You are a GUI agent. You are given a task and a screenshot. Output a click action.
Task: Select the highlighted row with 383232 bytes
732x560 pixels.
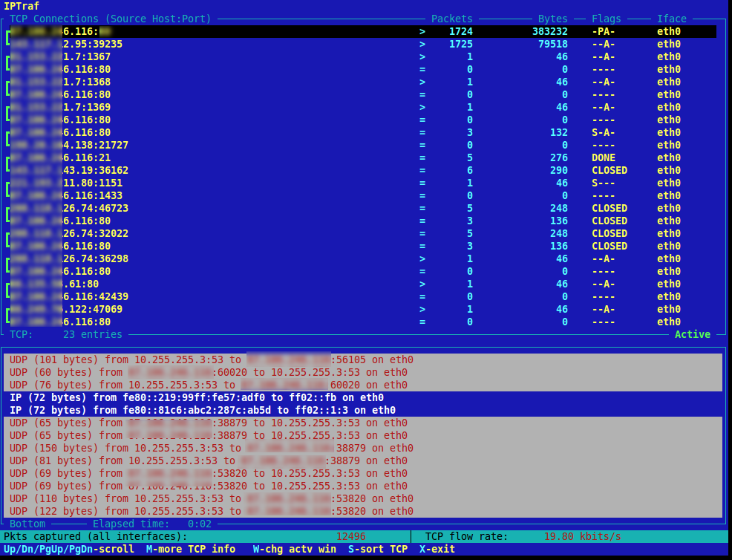coord(363,31)
